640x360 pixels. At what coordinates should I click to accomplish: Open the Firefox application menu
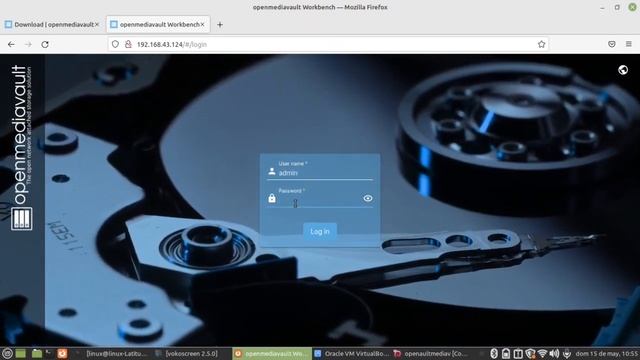629,44
